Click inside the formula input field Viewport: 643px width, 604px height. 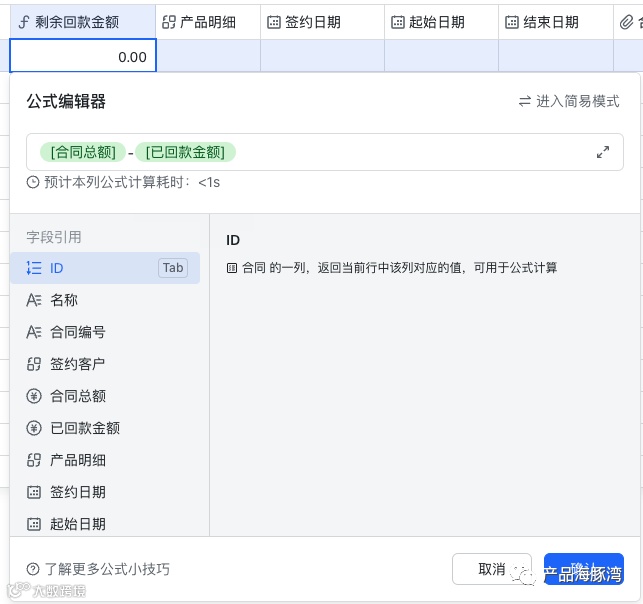[325, 152]
